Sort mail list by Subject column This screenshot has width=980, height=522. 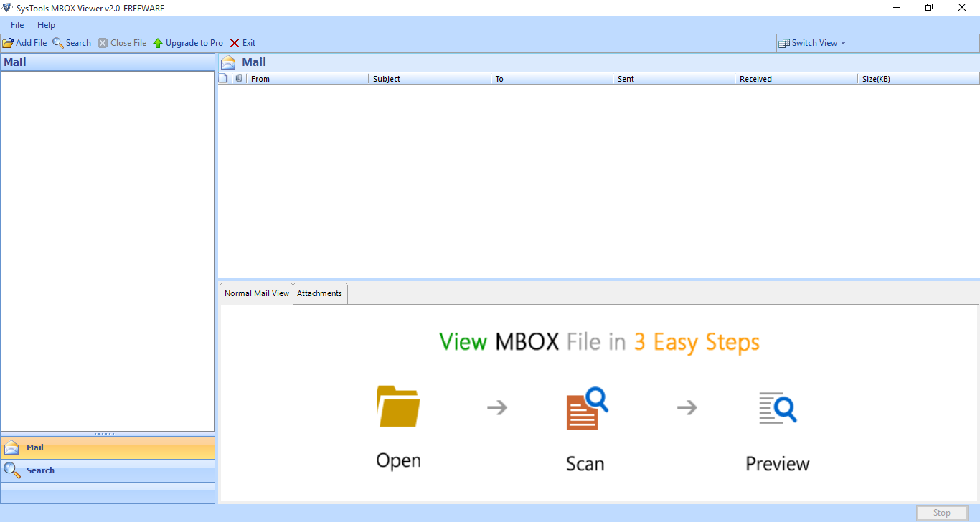coord(430,79)
